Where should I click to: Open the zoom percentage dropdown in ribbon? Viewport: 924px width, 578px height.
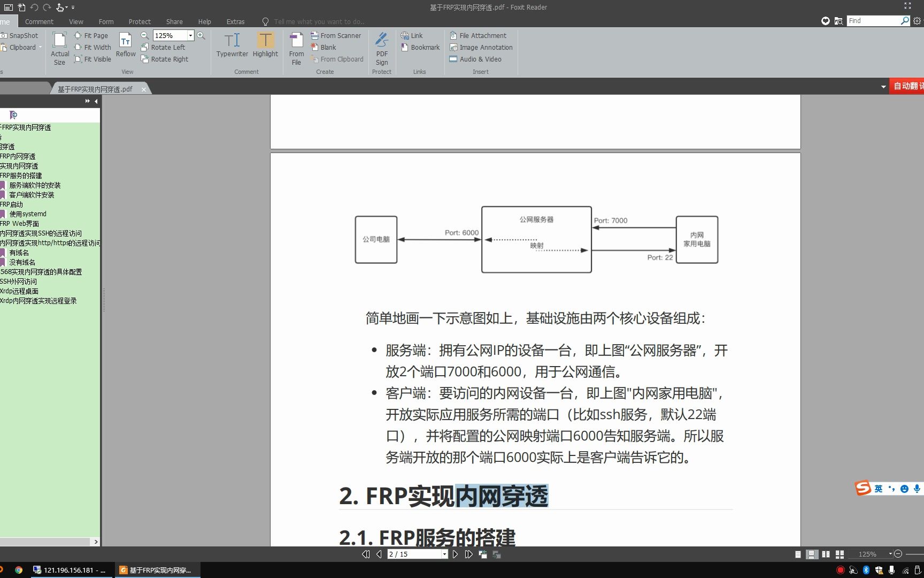pos(190,35)
